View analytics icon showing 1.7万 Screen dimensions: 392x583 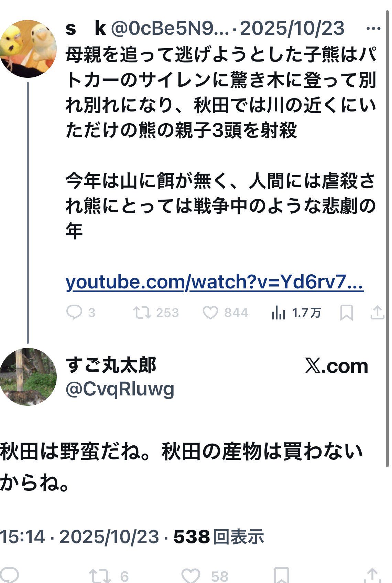[x=278, y=312]
